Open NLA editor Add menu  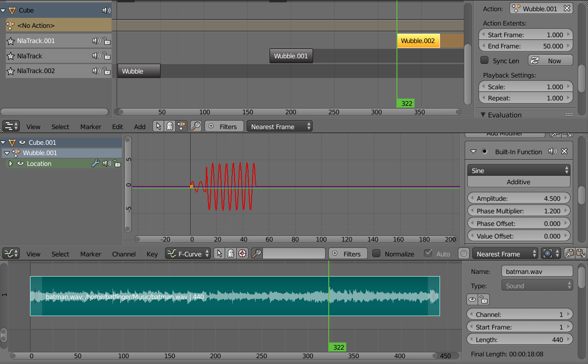140,127
